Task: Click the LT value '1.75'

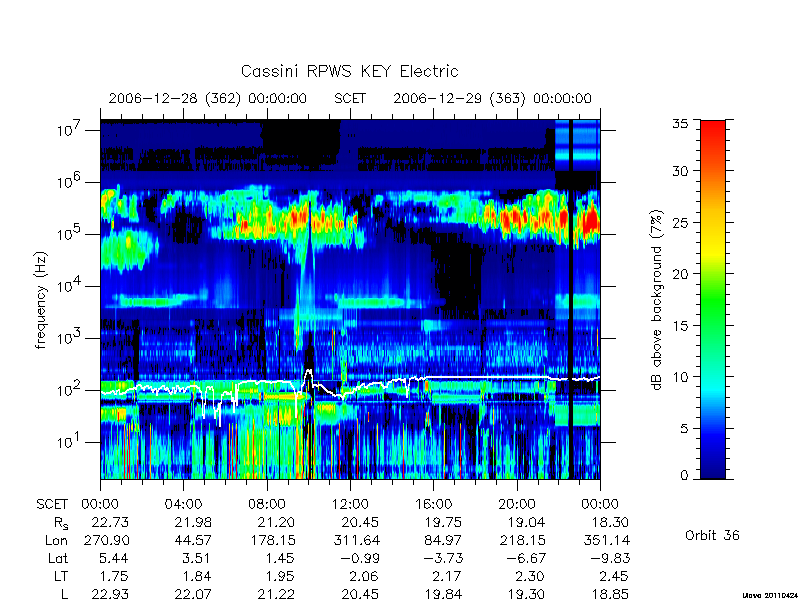Action: (x=115, y=576)
